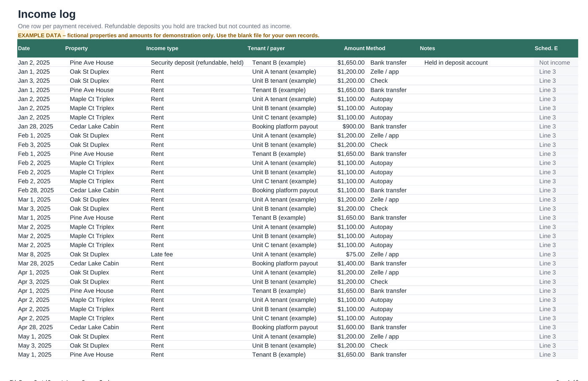This screenshot has height=381, width=588.
Task: Select the "Apr 3, 2025" date cell
Action: point(34,282)
